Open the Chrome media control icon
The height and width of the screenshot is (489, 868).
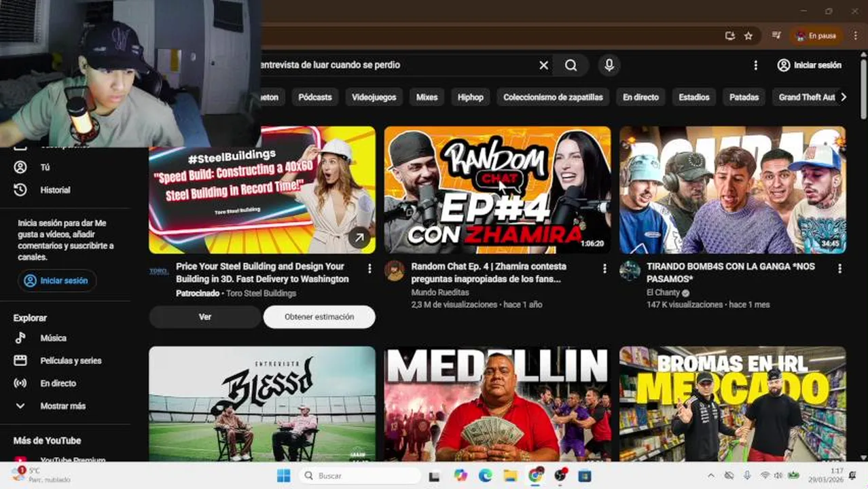pyautogui.click(x=776, y=36)
